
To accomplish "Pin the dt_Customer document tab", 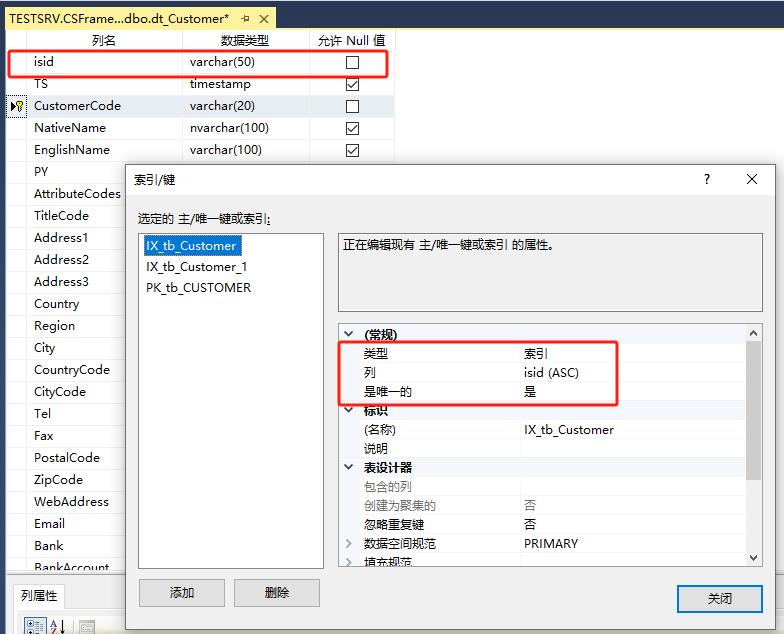I will coord(246,18).
